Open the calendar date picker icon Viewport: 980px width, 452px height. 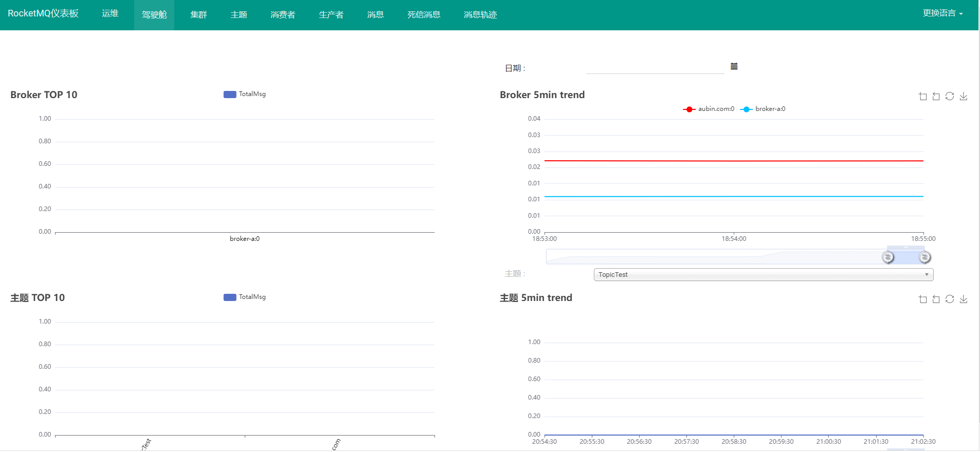[x=734, y=66]
